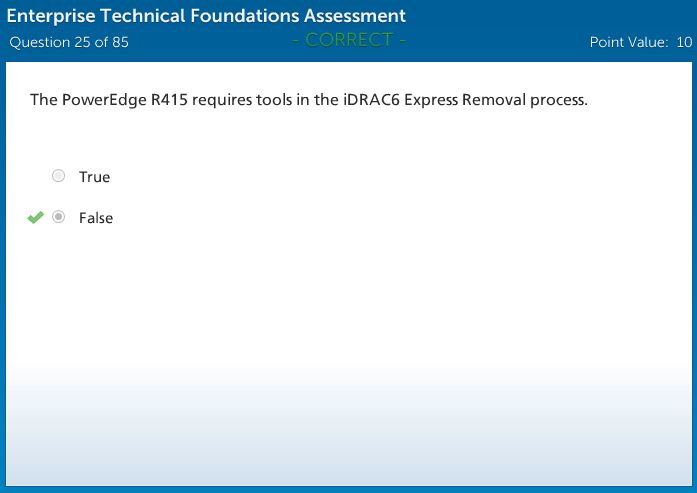The width and height of the screenshot is (697, 493).
Task: Click the point value number 10
Action: coord(684,42)
